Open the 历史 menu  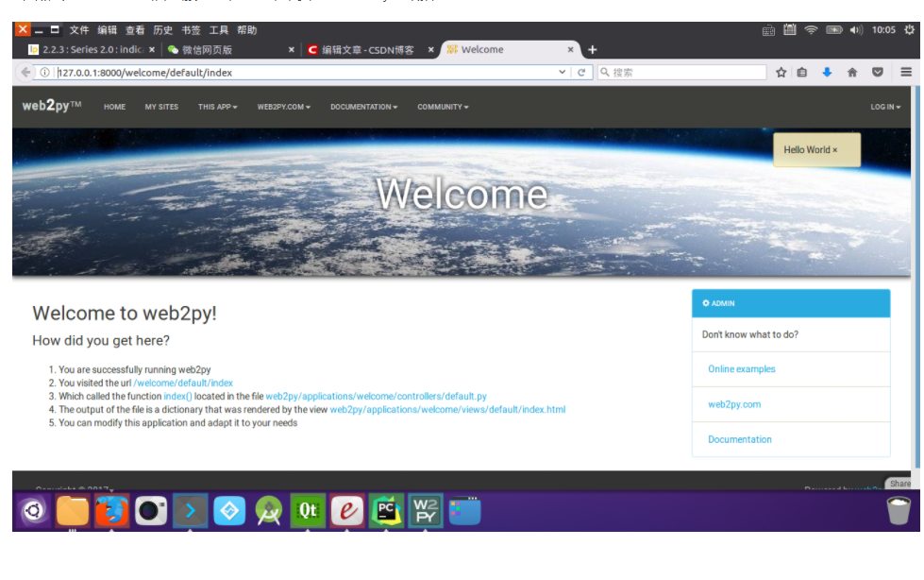point(162,29)
